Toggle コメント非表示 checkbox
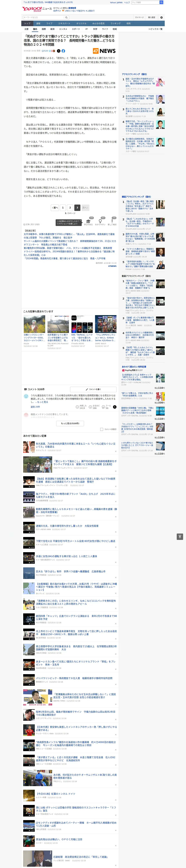The width and height of the screenshot is (186, 868). (102, 429)
